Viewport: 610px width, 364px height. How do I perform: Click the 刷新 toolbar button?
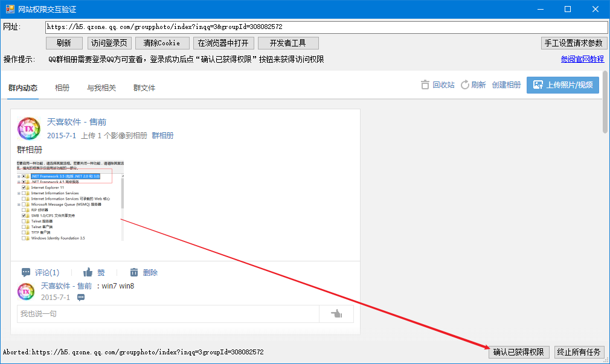click(x=64, y=43)
